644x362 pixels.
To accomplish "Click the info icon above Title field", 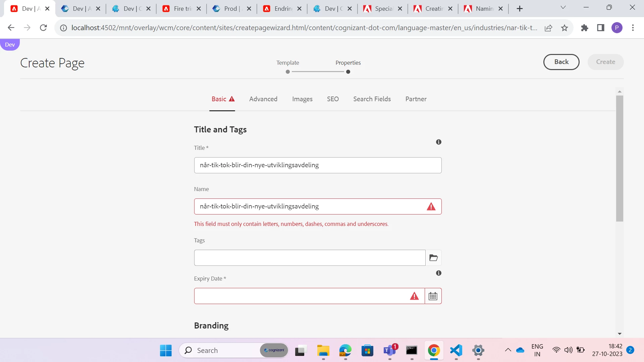I will [x=438, y=142].
